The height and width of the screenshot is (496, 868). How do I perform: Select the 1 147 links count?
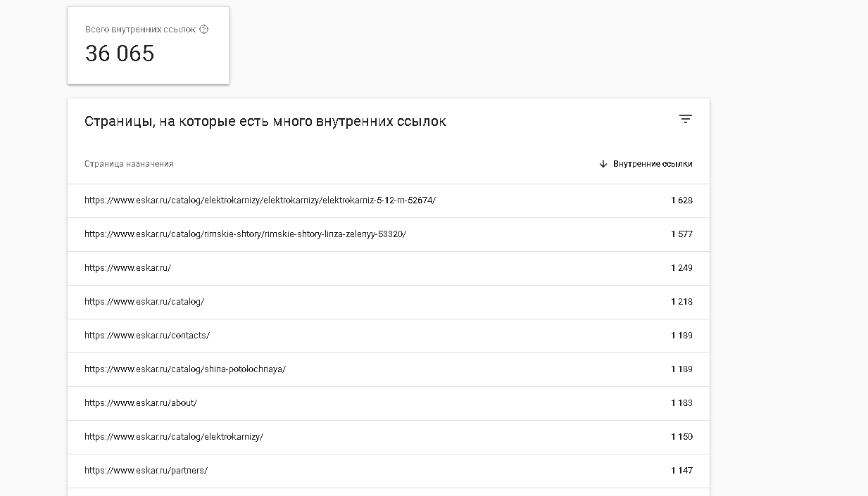(681, 471)
